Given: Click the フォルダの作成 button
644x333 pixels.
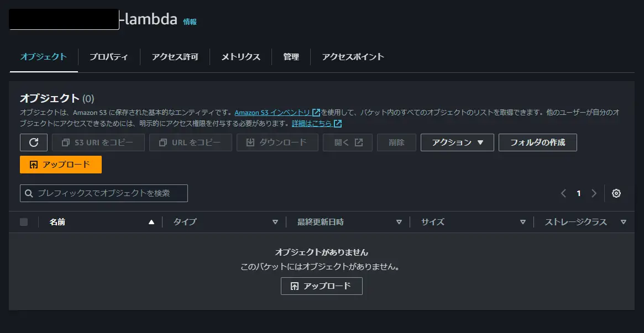Looking at the screenshot, I should tap(538, 142).
